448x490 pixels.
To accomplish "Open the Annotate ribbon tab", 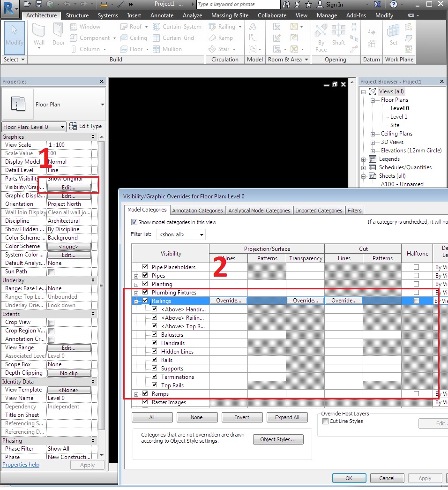I will pos(162,15).
